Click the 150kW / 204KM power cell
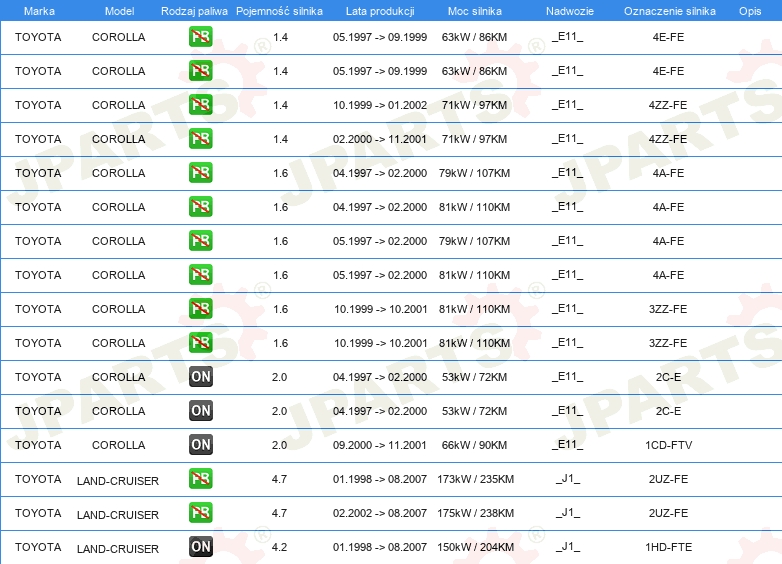The height and width of the screenshot is (564, 782). pyautogui.click(x=475, y=547)
